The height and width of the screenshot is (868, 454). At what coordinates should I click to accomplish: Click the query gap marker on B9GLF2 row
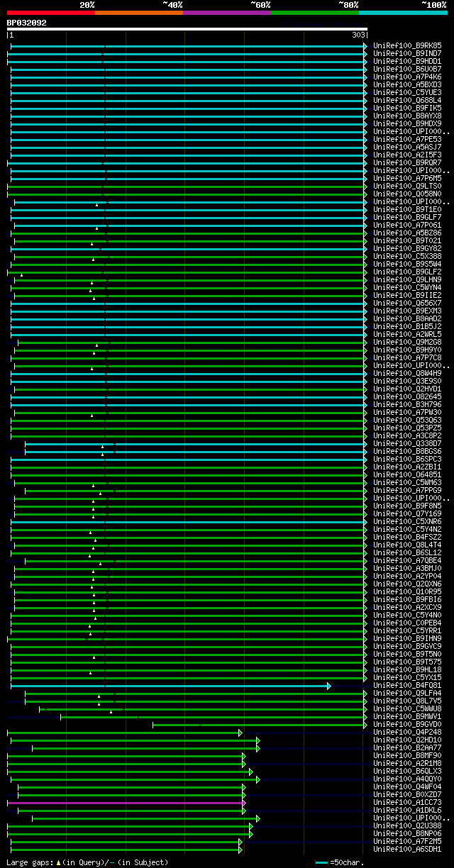[21, 275]
